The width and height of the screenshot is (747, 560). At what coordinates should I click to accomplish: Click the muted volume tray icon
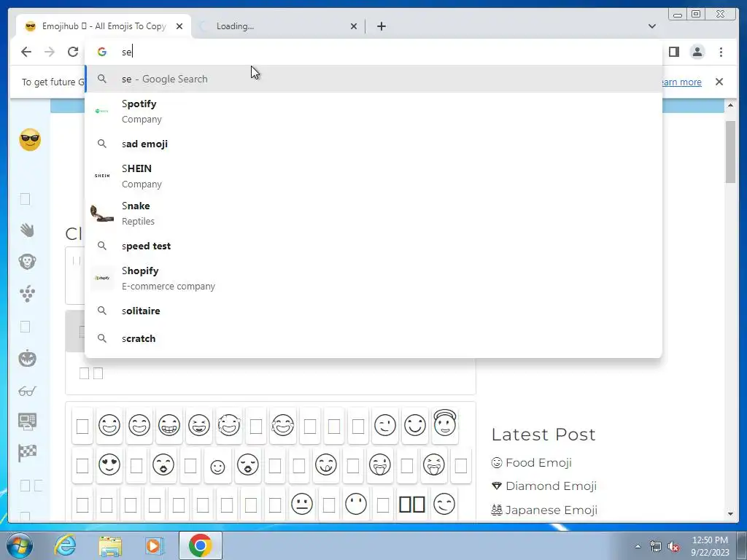click(x=673, y=546)
